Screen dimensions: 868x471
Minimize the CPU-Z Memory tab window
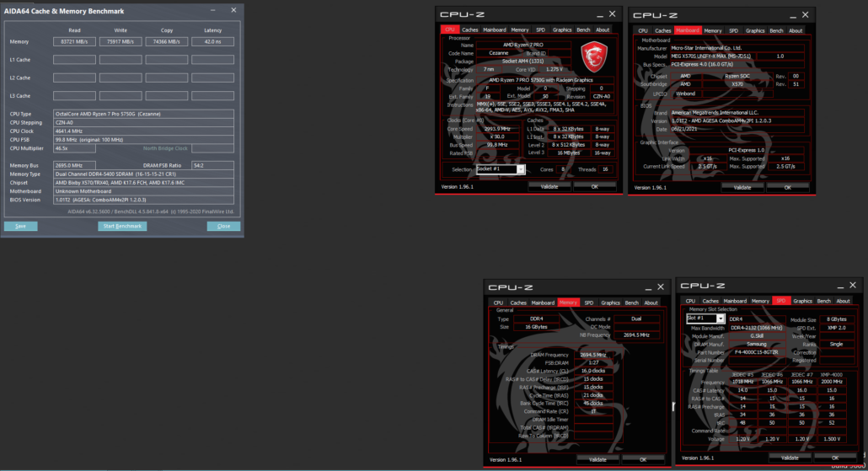point(648,288)
